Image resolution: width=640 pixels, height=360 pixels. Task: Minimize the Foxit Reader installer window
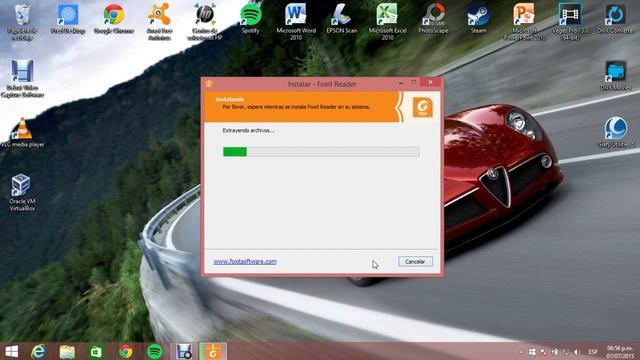tap(401, 83)
